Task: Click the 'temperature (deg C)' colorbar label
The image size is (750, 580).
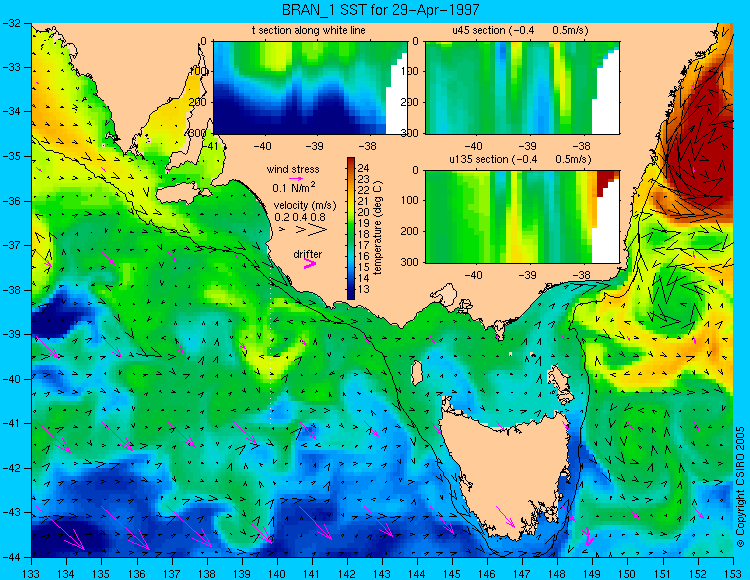Action: tap(378, 228)
